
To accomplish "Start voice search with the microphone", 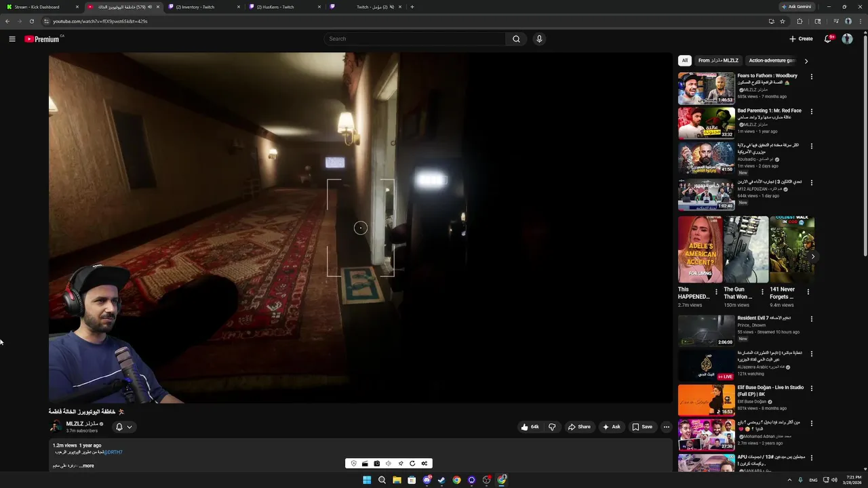I will click(x=539, y=39).
